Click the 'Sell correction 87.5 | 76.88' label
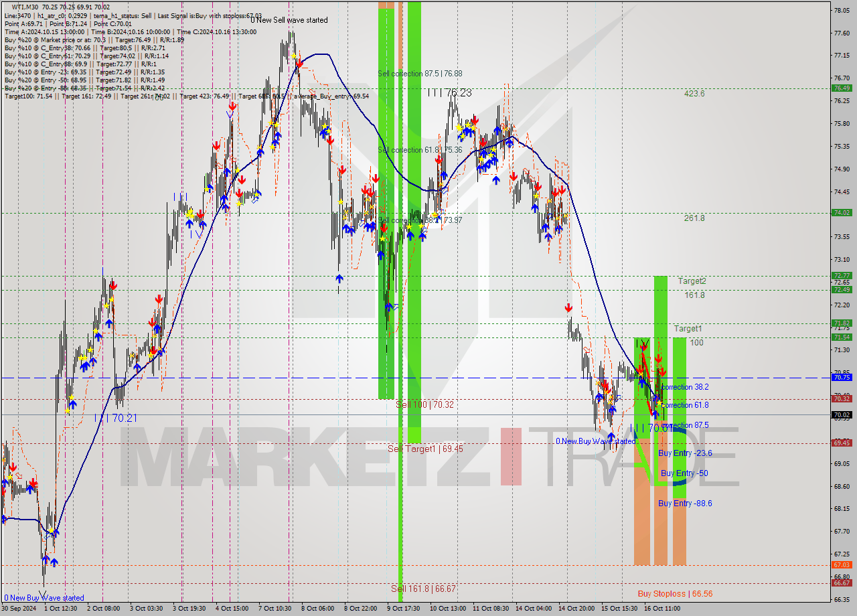857x616 pixels. [420, 74]
